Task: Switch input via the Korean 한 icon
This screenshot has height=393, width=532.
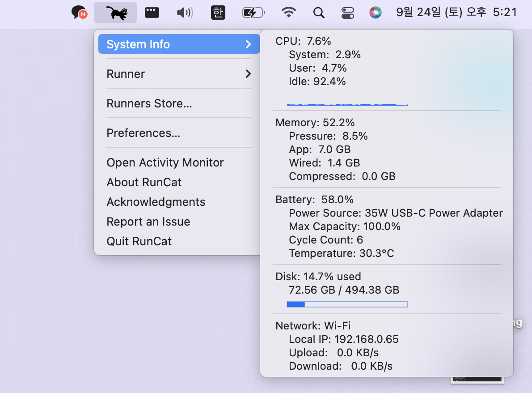Action: [x=218, y=13]
